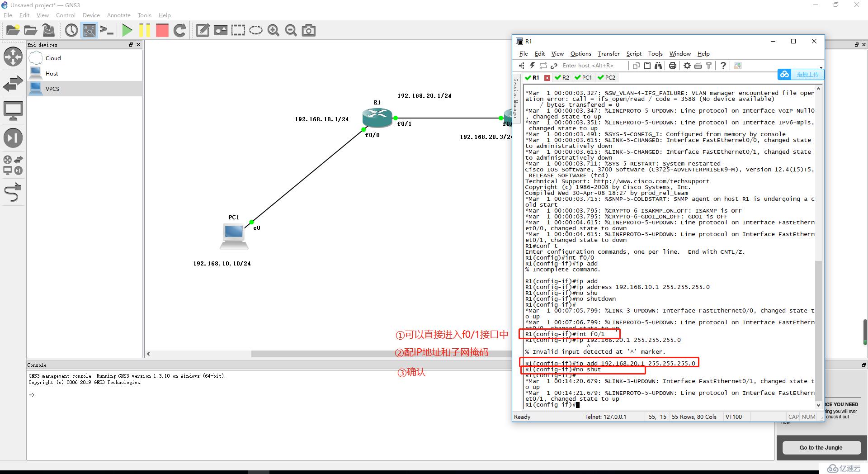Screen dimensions: 868x474
Task: Click the Add a note icon
Action: [203, 30]
